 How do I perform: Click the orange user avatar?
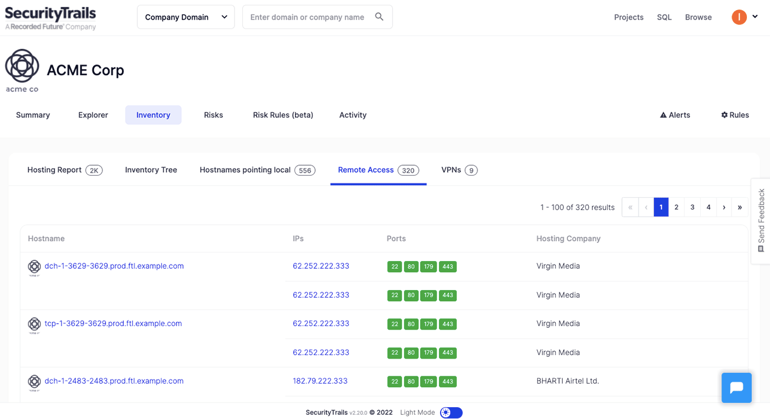[x=739, y=17]
